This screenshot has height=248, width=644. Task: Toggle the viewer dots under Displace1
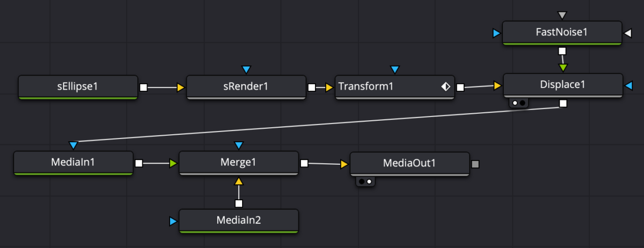pos(518,103)
